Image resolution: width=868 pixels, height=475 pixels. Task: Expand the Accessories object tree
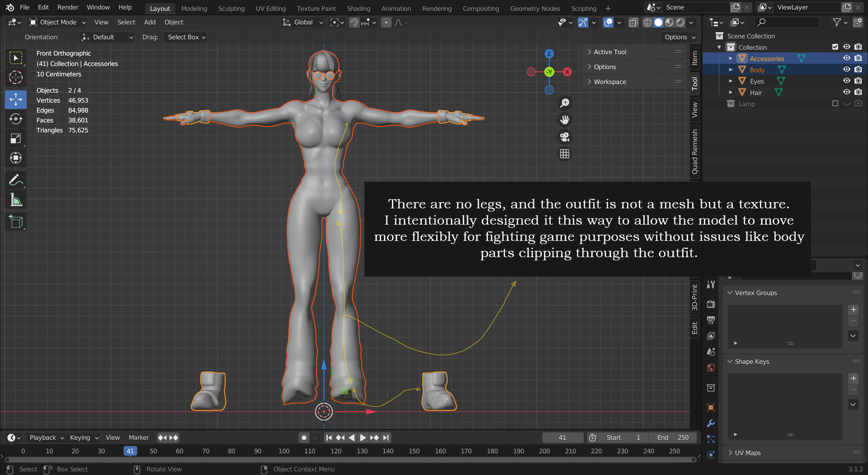(x=731, y=58)
